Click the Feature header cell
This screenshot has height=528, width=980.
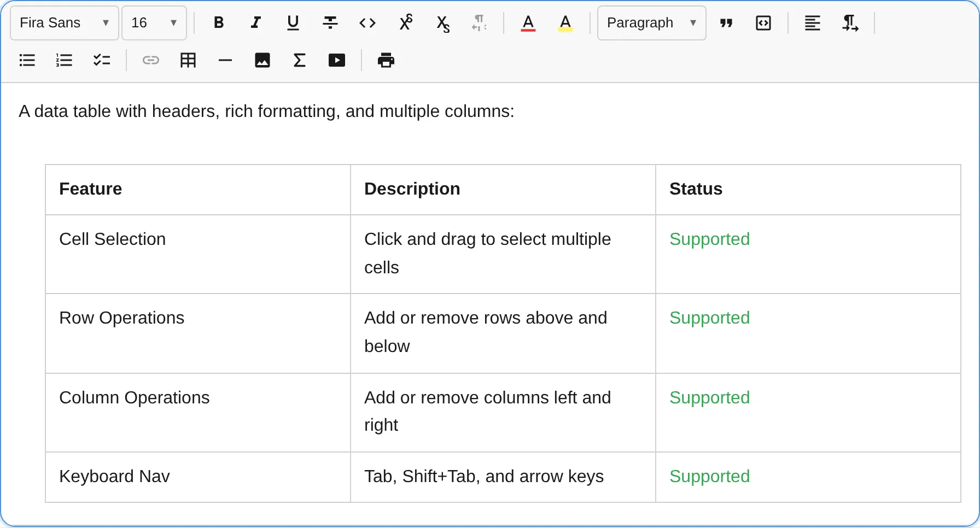click(198, 190)
